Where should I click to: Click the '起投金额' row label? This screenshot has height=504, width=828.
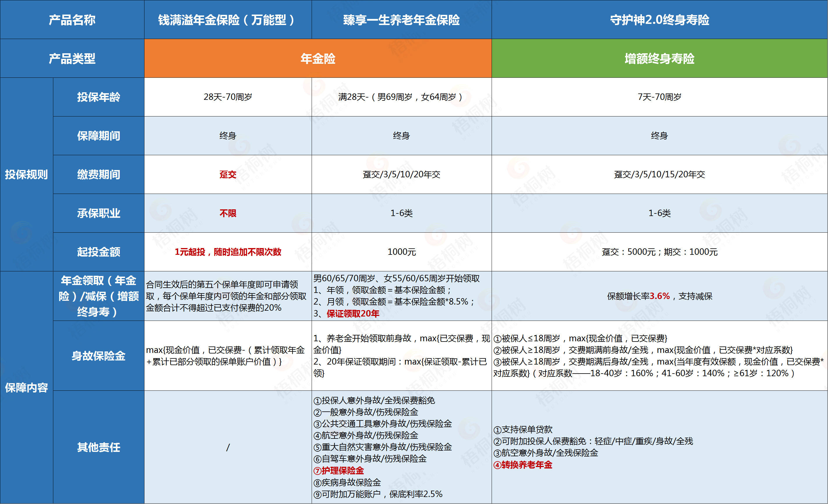tap(98, 252)
